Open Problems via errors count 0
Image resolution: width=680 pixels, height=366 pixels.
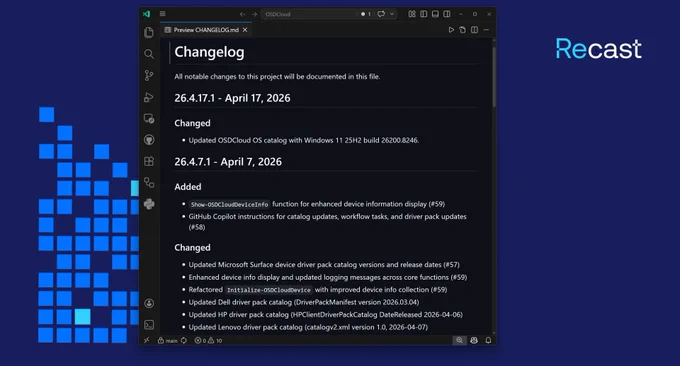[x=200, y=340]
